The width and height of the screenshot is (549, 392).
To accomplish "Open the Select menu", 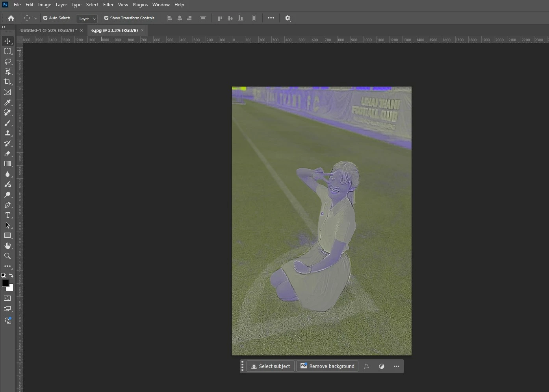I will click(93, 5).
